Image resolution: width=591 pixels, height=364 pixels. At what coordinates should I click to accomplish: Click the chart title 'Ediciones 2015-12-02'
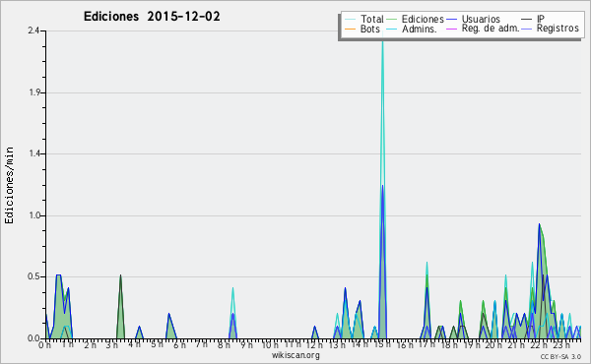(x=152, y=17)
